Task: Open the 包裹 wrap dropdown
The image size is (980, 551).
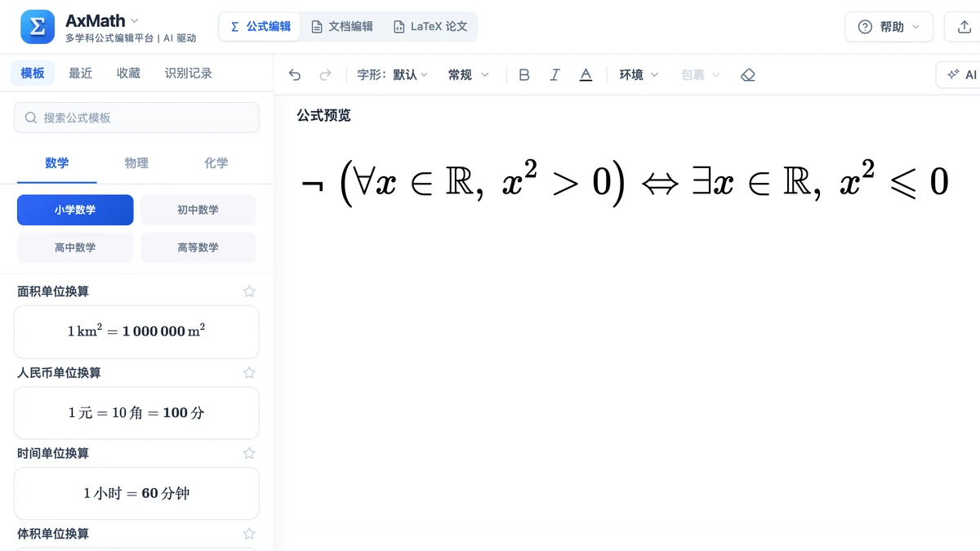Action: pos(701,75)
